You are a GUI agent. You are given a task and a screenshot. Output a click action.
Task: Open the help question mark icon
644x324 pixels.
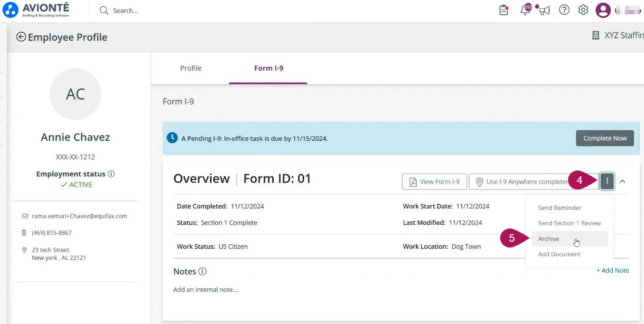pyautogui.click(x=564, y=10)
